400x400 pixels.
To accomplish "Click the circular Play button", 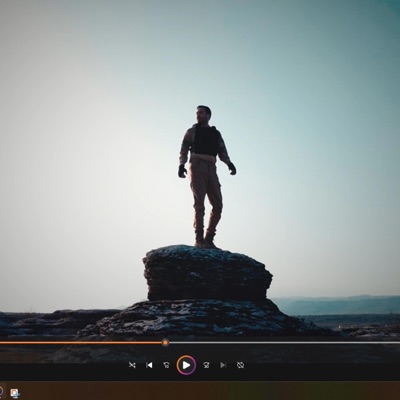I will [x=186, y=365].
